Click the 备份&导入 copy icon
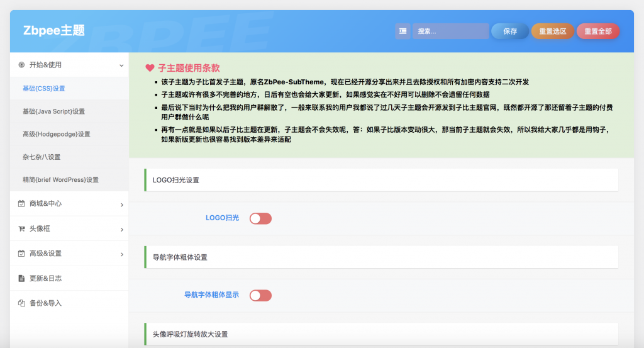 pyautogui.click(x=21, y=303)
